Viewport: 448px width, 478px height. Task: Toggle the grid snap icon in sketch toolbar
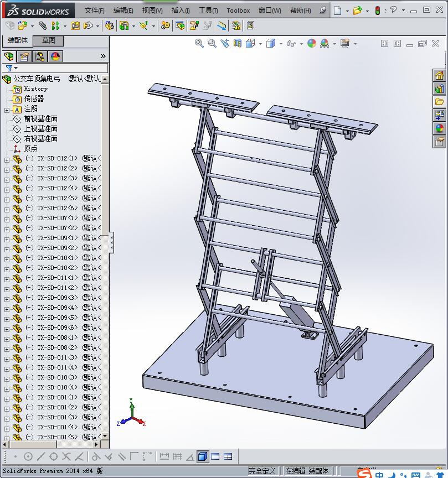(177, 456)
